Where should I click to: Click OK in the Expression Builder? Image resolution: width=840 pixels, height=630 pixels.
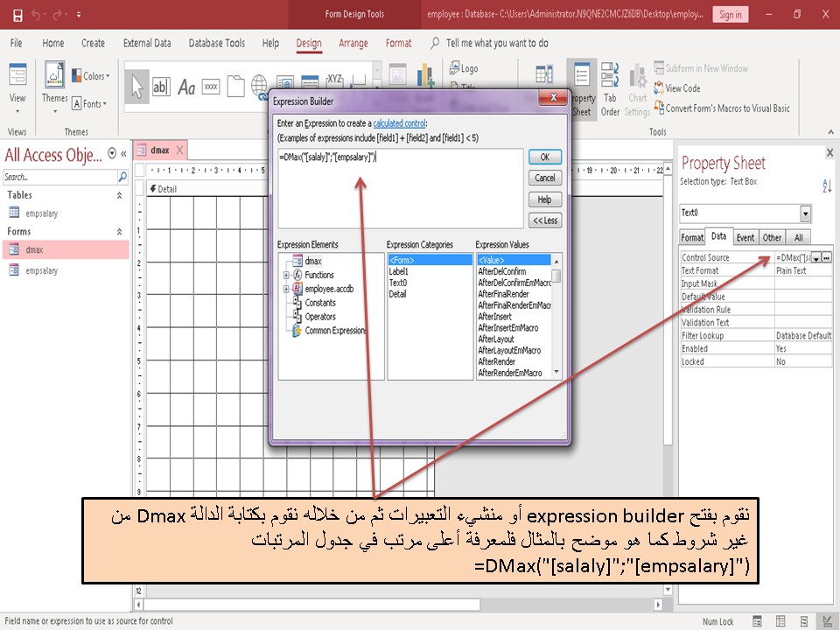[x=544, y=157]
